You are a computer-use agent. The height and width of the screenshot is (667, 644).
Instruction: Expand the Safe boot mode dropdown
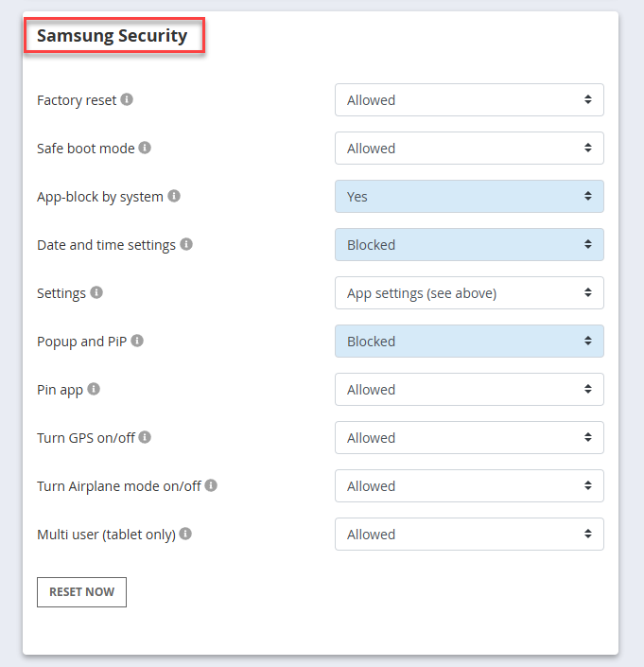(x=469, y=148)
